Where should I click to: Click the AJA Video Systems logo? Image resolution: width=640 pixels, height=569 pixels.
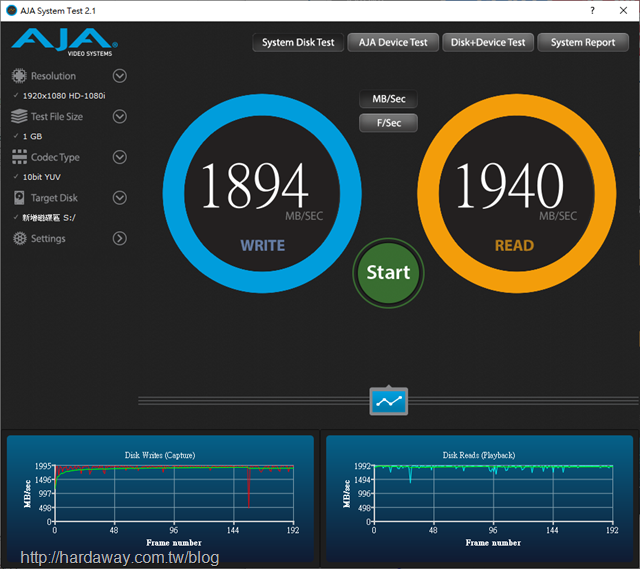[x=64, y=42]
